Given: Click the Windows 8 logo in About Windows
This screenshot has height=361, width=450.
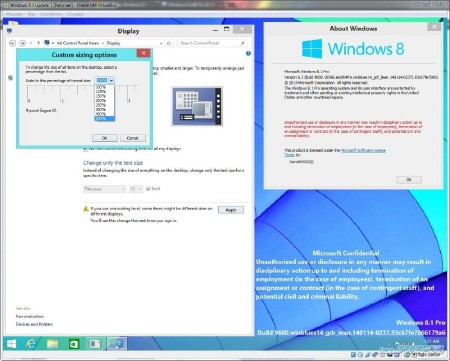Looking at the screenshot, I should [x=353, y=49].
